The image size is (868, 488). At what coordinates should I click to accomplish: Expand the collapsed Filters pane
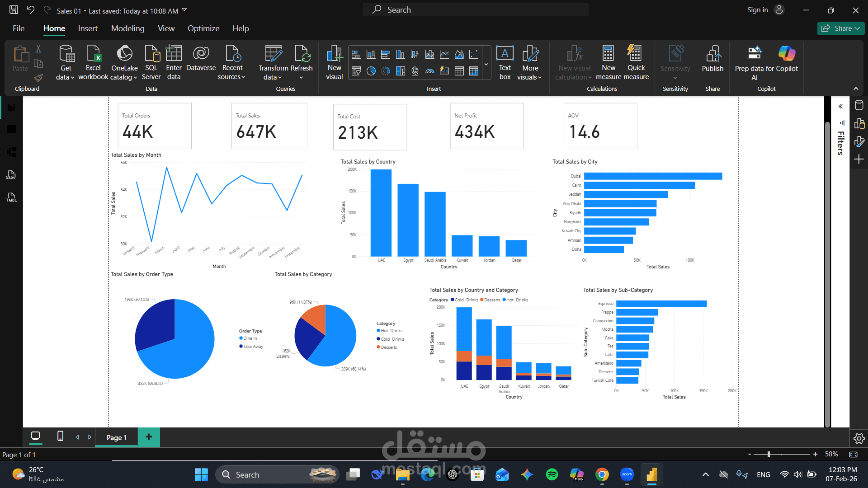pyautogui.click(x=840, y=107)
